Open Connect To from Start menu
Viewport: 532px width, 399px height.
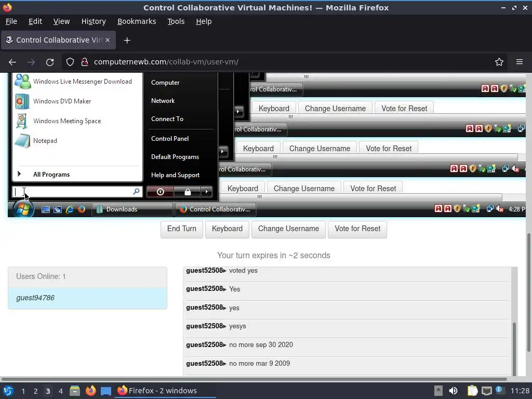(x=167, y=119)
